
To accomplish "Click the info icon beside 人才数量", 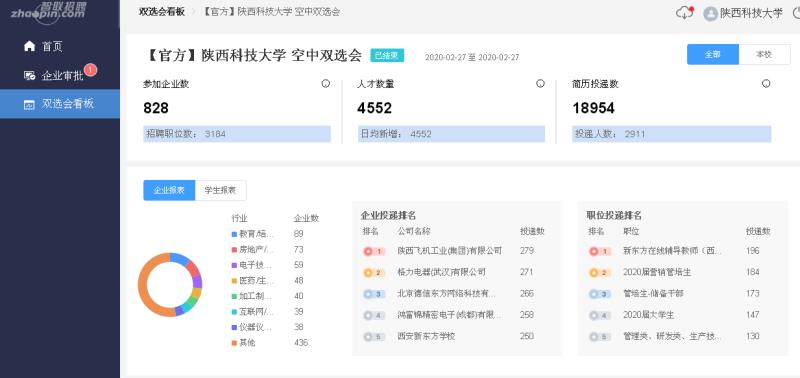I will (540, 84).
